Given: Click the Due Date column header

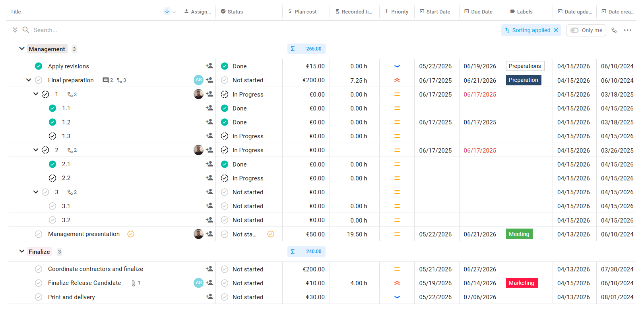Looking at the screenshot, I should [481, 12].
